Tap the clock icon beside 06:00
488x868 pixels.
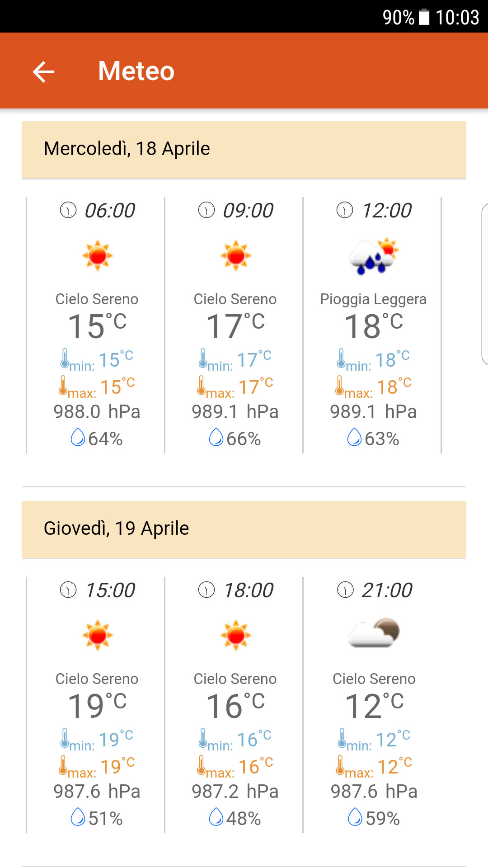[68, 210]
